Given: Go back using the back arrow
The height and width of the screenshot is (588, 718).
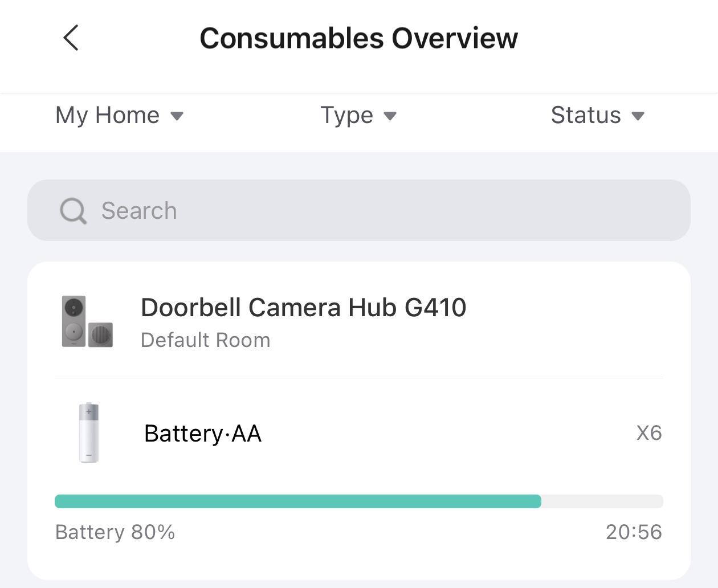Looking at the screenshot, I should 71,38.
